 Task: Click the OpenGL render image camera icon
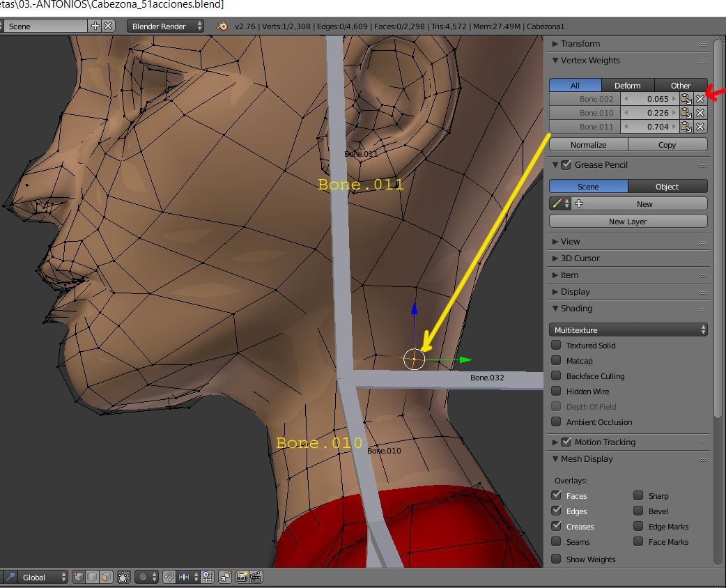[x=242, y=577]
